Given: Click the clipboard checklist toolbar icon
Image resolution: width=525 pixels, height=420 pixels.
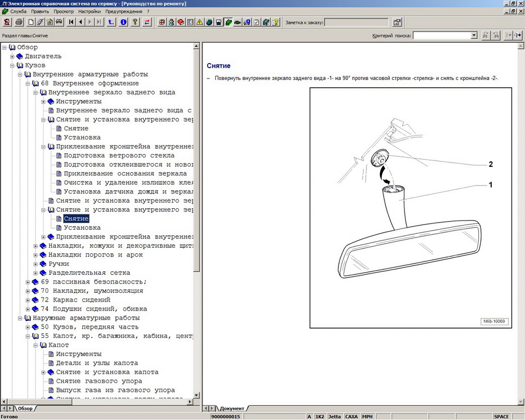Looking at the screenshot, I should [x=256, y=23].
